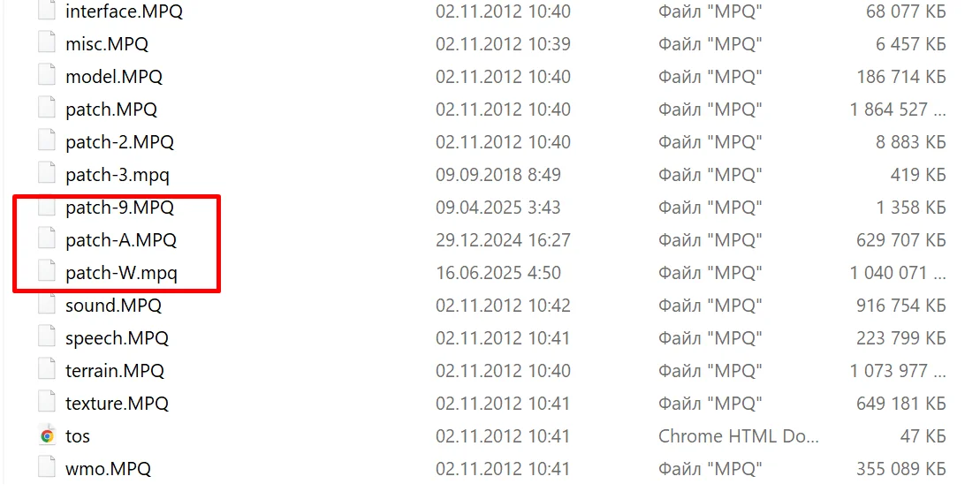Click the sound.MPQ file name
This screenshot has width=980, height=499.
coord(113,306)
